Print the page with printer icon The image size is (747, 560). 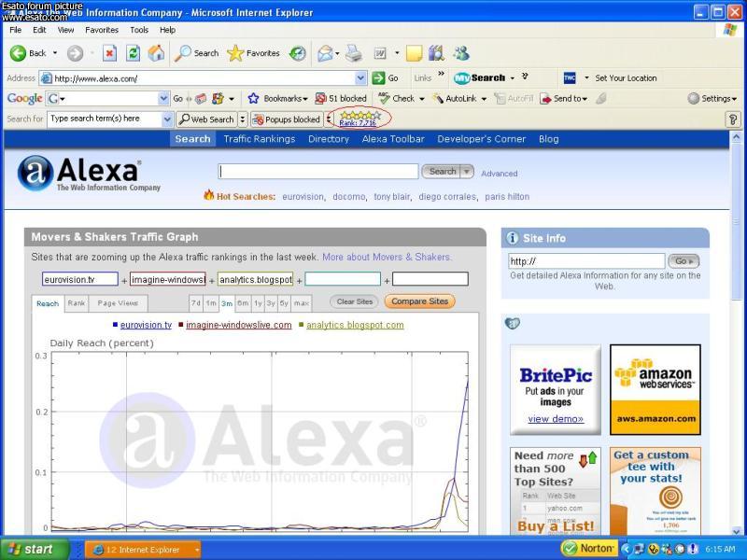pos(354,53)
